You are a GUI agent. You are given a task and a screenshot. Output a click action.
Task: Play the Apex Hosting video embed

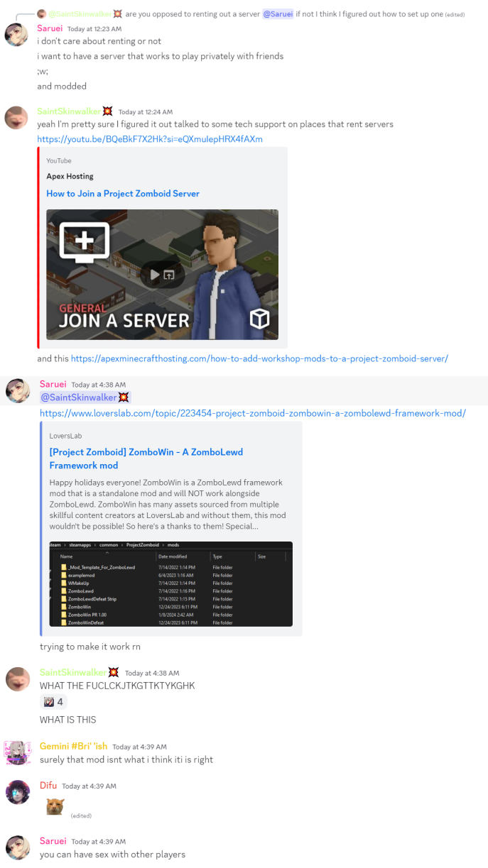point(154,275)
